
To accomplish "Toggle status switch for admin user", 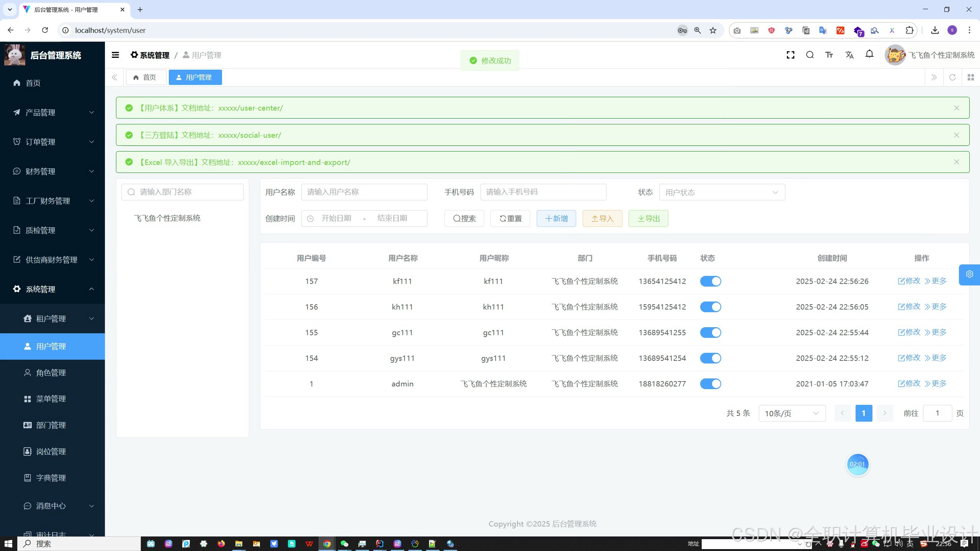I will click(710, 384).
